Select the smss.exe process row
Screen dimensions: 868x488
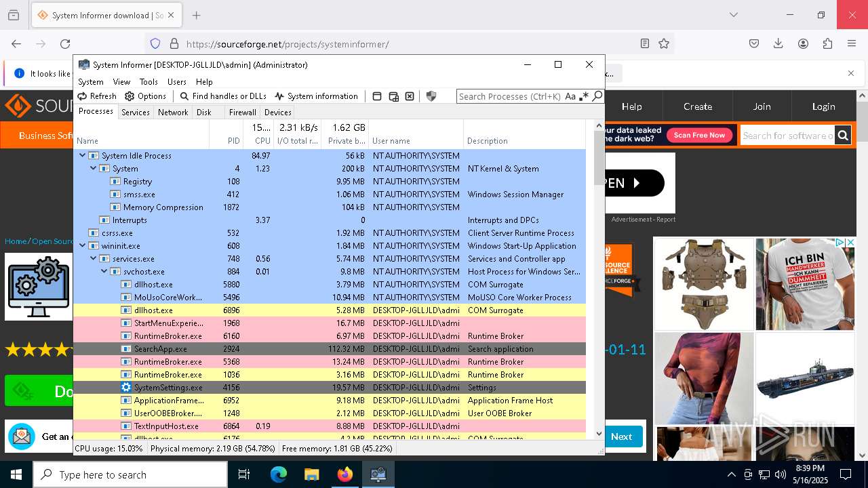pyautogui.click(x=330, y=195)
